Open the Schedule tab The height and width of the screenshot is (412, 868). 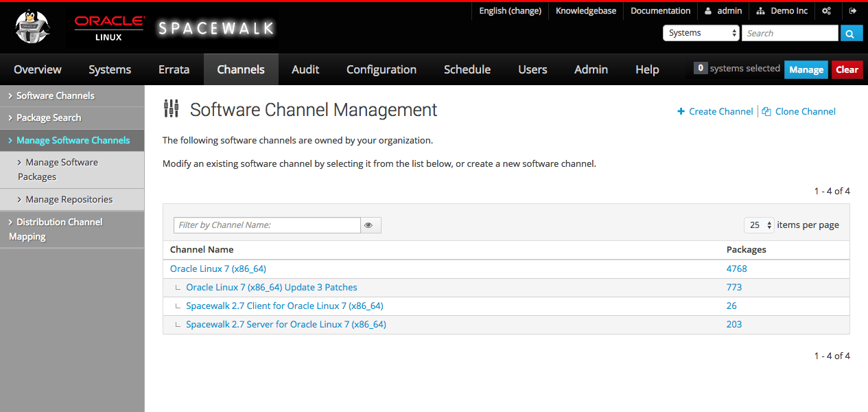467,69
